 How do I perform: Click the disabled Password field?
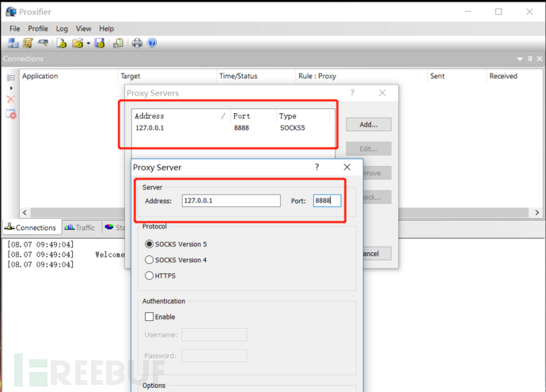[x=214, y=356]
